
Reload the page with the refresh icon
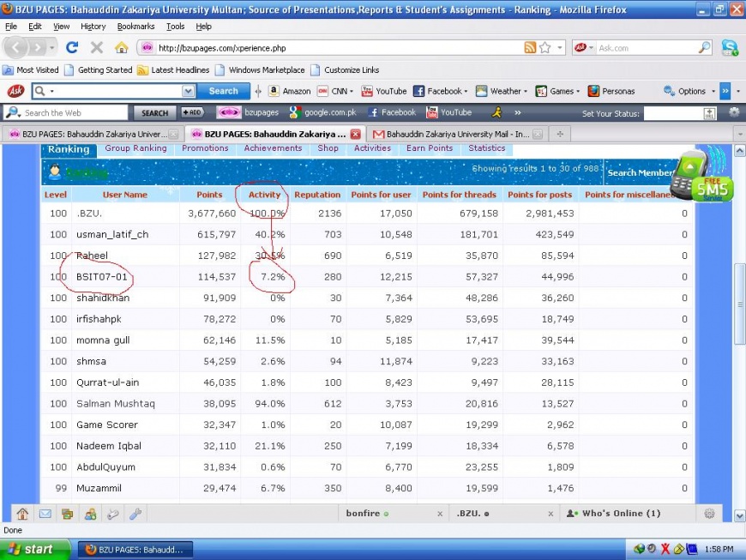[x=72, y=48]
